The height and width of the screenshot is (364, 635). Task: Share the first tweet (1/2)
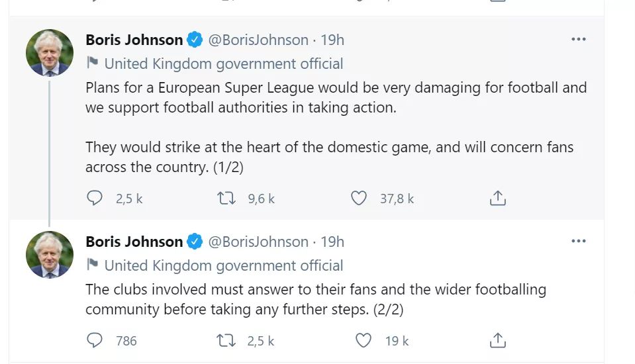click(497, 198)
